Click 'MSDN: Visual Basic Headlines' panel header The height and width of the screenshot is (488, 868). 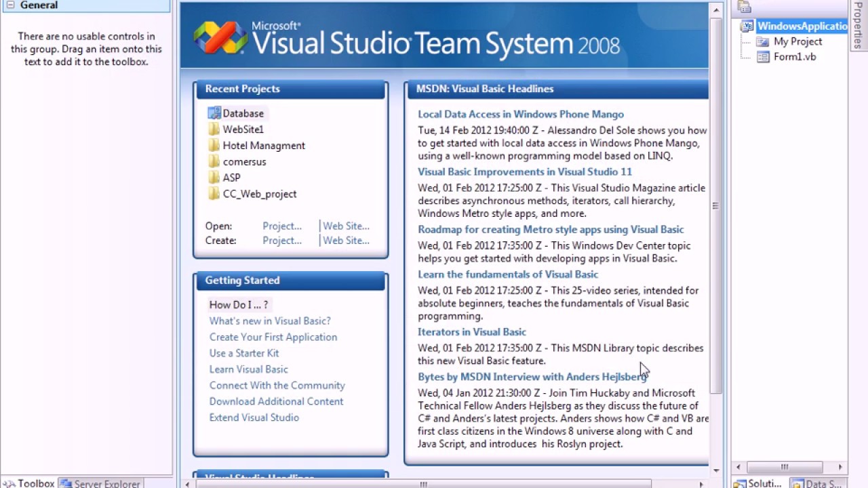[557, 89]
